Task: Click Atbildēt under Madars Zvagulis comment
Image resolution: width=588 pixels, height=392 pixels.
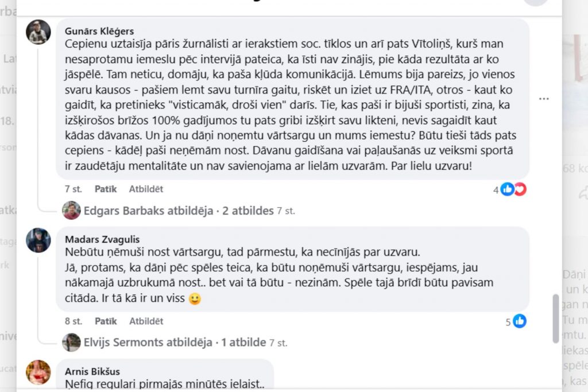Action: [146, 321]
